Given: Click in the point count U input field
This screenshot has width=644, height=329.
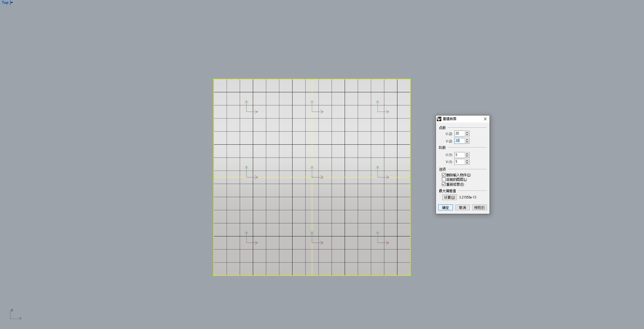Looking at the screenshot, I should tap(459, 133).
